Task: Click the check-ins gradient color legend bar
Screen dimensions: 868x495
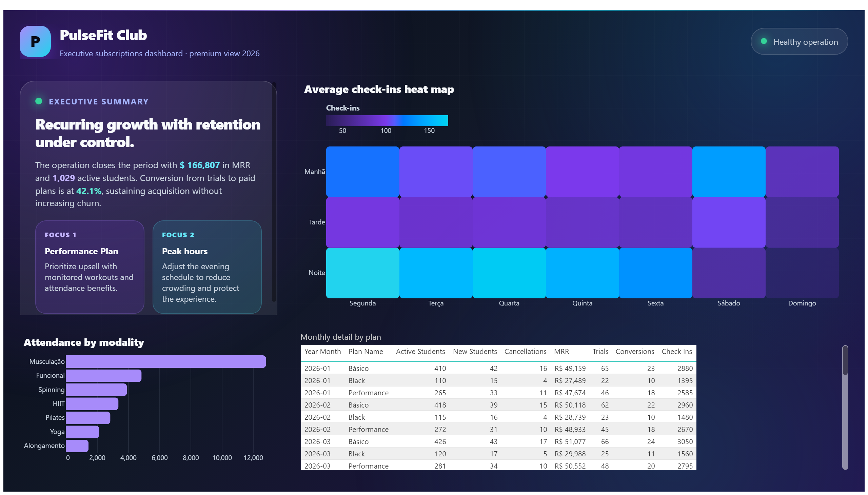Action: click(x=387, y=121)
